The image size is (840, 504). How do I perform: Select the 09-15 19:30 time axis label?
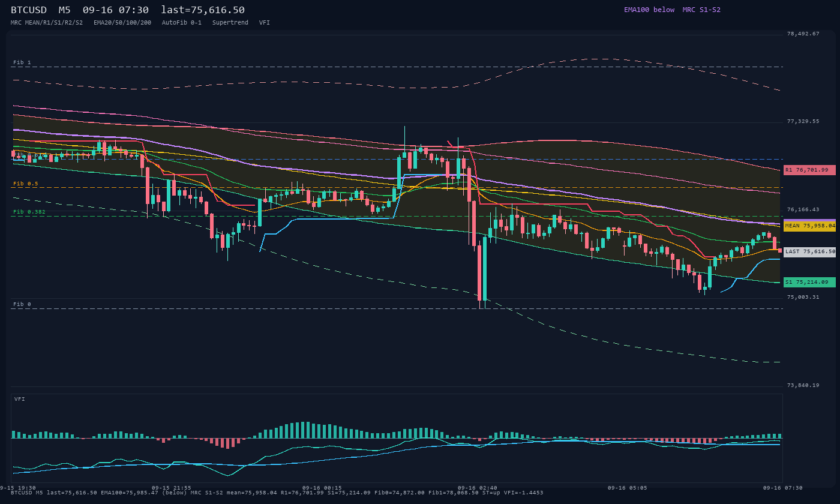click(x=18, y=488)
